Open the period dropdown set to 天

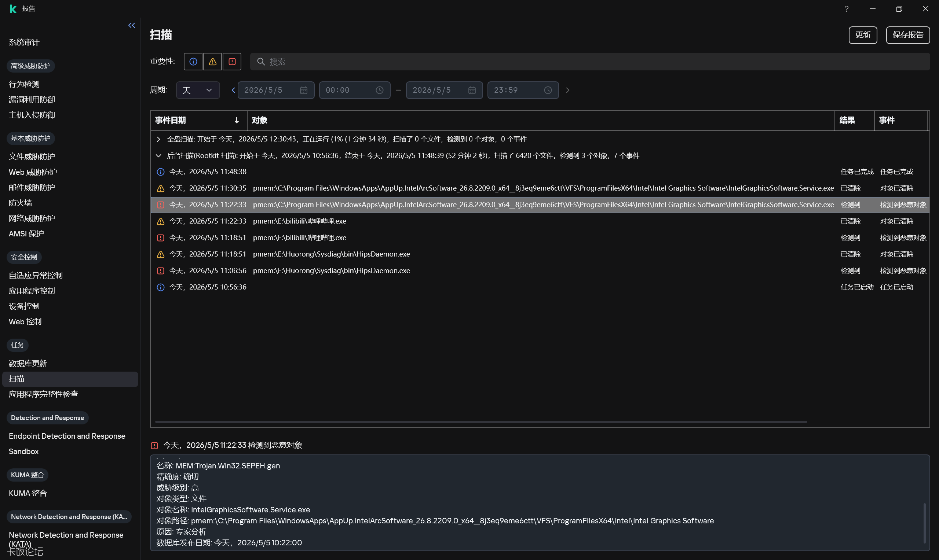(x=198, y=90)
